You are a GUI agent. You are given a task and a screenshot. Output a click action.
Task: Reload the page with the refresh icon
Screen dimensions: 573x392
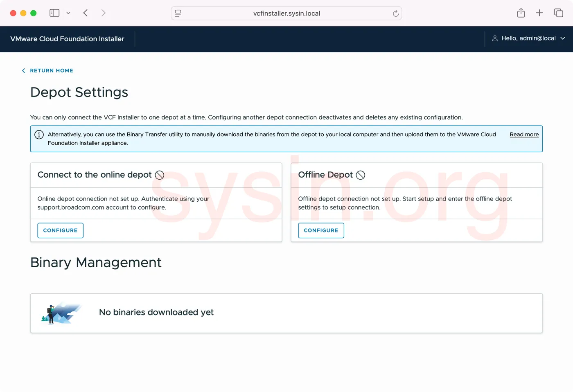tap(395, 14)
